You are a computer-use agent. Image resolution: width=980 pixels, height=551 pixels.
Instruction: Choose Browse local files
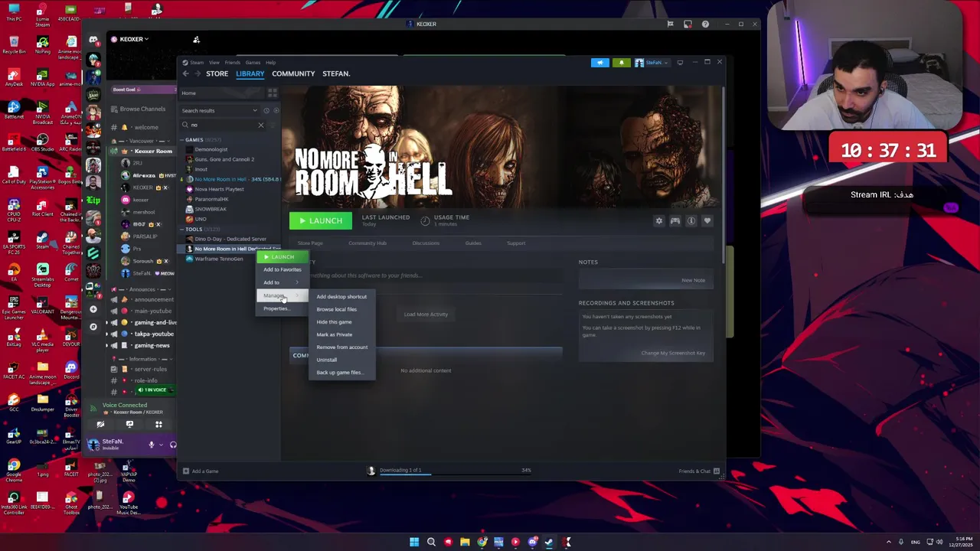(x=341, y=309)
